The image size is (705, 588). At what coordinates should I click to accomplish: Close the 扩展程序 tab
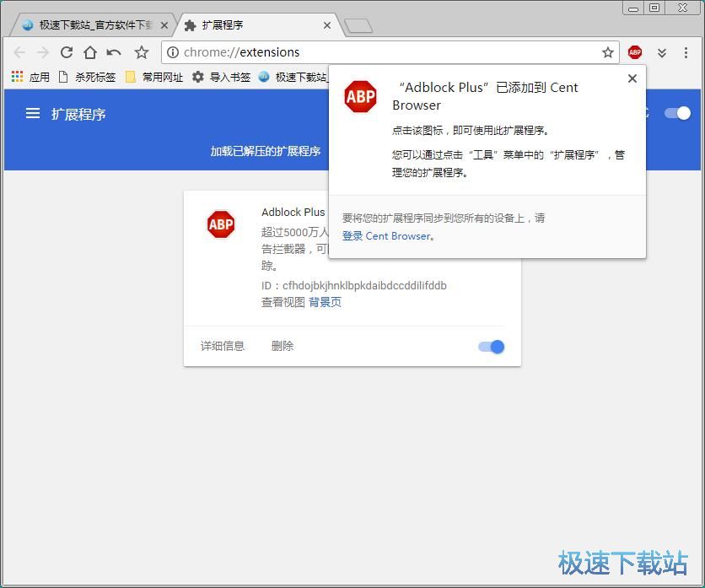tap(327, 25)
